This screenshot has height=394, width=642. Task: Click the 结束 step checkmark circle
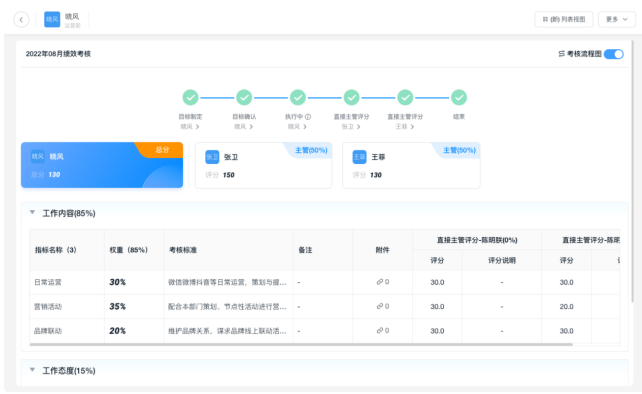459,97
